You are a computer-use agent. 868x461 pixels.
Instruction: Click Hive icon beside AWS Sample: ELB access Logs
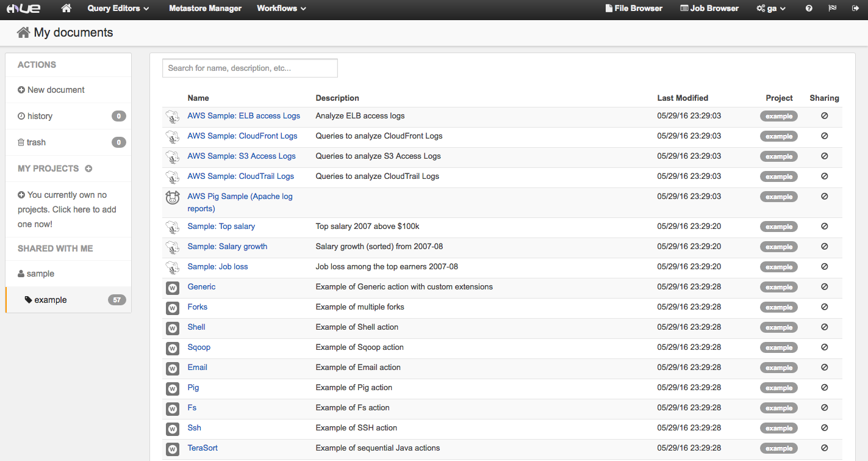click(x=173, y=117)
